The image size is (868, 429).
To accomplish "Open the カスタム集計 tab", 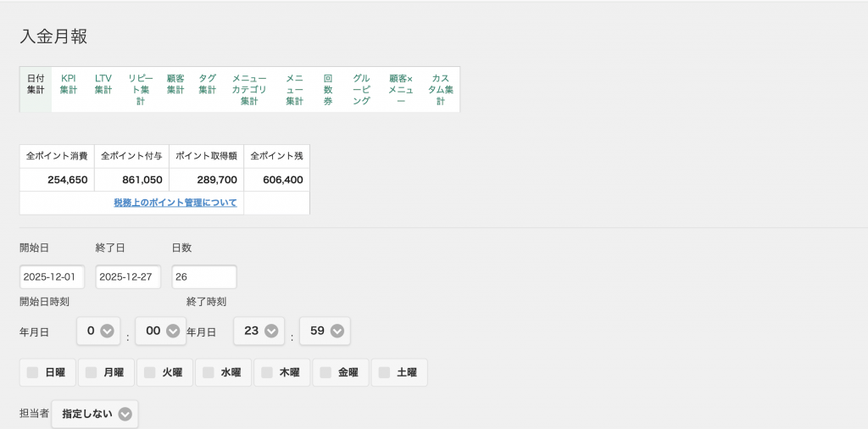I will [440, 89].
